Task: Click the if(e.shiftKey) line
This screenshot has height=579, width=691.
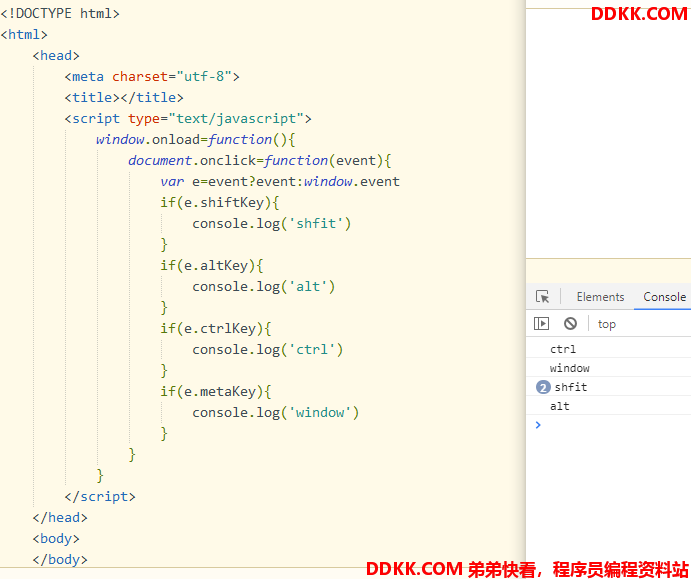Action: pyautogui.click(x=219, y=203)
